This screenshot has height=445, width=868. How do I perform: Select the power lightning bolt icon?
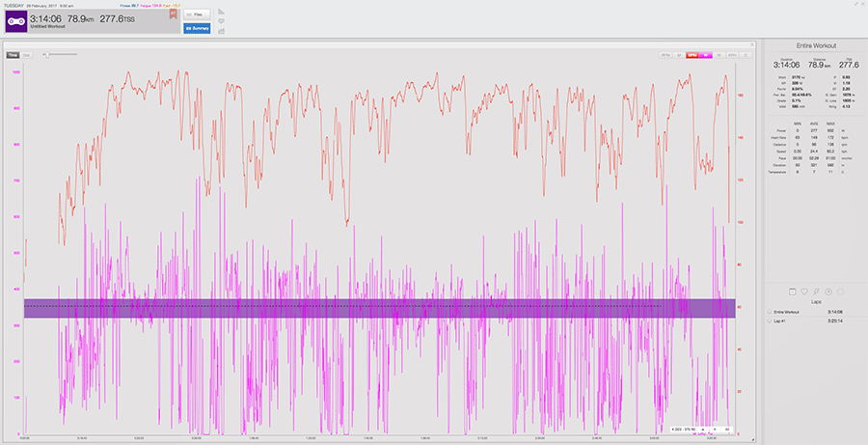click(x=817, y=292)
